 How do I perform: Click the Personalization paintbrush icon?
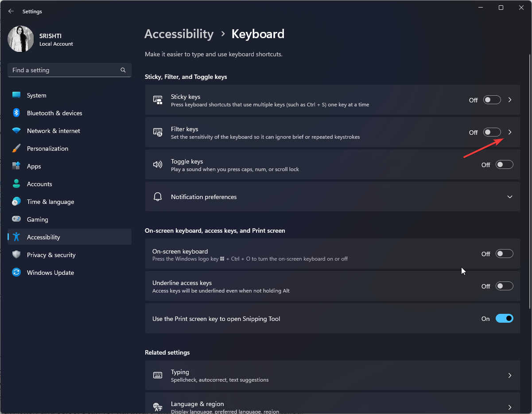tap(16, 148)
